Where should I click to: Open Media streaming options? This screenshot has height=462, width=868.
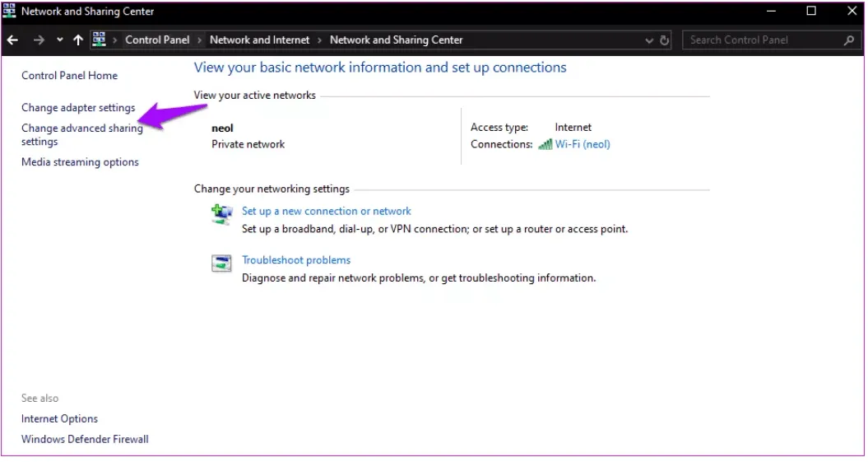point(80,162)
